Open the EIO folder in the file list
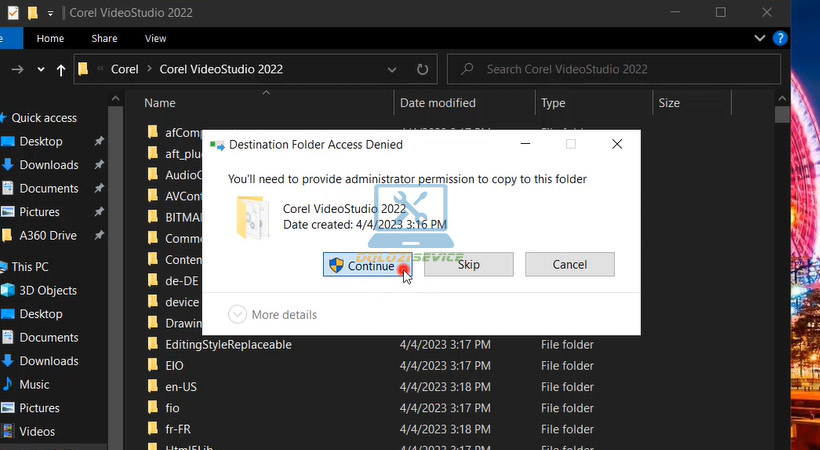Image resolution: width=820 pixels, height=450 pixels. (x=174, y=366)
